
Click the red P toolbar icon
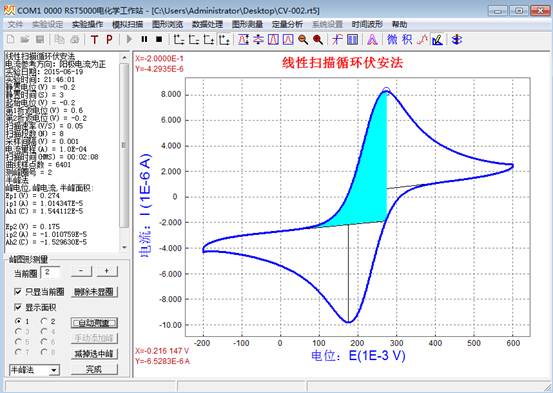[x=109, y=40]
